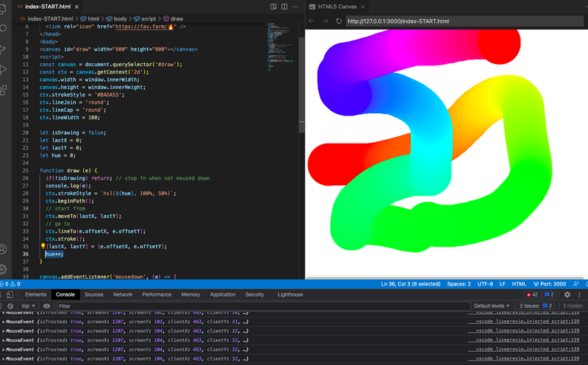Open the top context dropdown in console
Image resolution: width=588 pixels, height=365 pixels.
pyautogui.click(x=28, y=305)
